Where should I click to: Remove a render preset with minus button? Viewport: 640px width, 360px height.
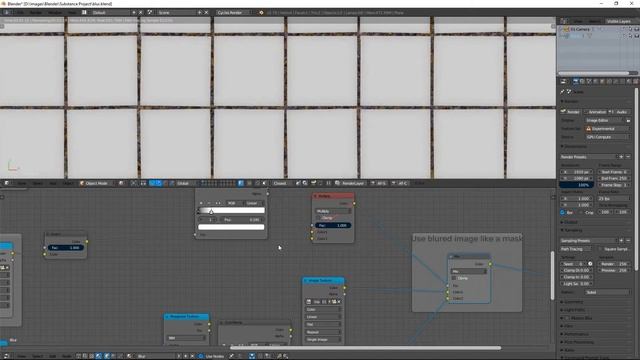coord(628,157)
